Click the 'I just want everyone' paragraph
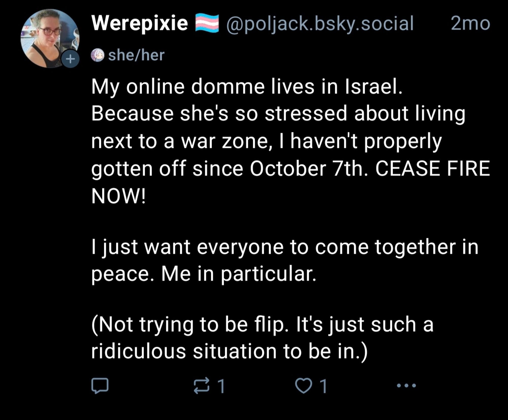The width and height of the screenshot is (508, 420). click(284, 261)
